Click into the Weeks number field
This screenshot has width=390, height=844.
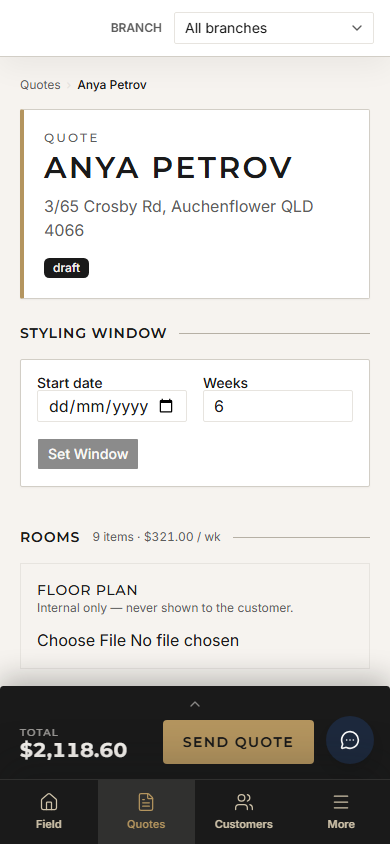(278, 406)
